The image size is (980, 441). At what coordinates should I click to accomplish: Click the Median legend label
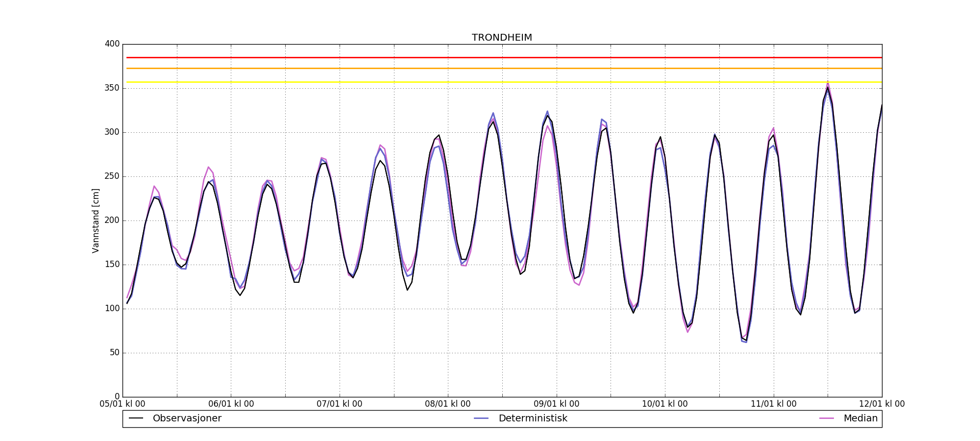(860, 418)
